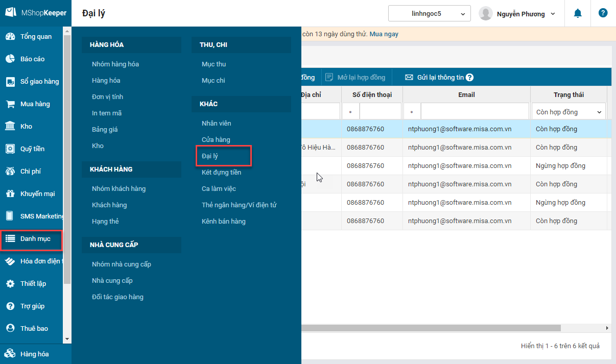
Task: Expand the linhngoc5 store dropdown
Action: coord(429,14)
